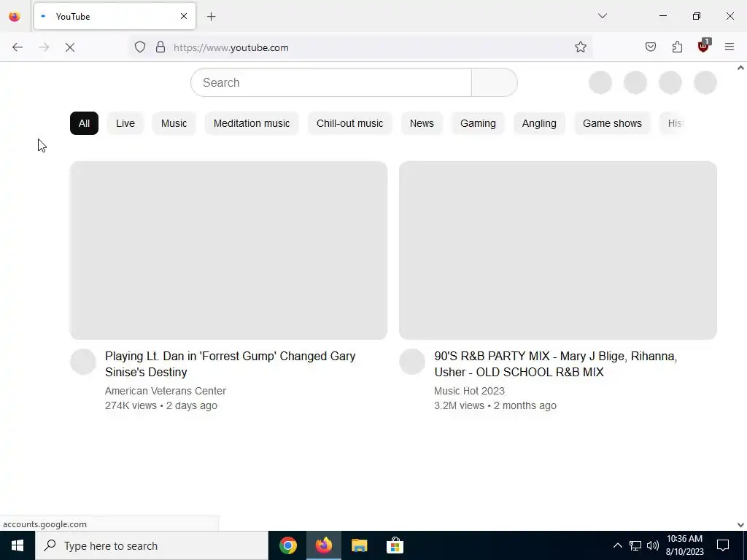Click the Firefox View icon
Image resolution: width=747 pixels, height=560 pixels.
(x=15, y=17)
